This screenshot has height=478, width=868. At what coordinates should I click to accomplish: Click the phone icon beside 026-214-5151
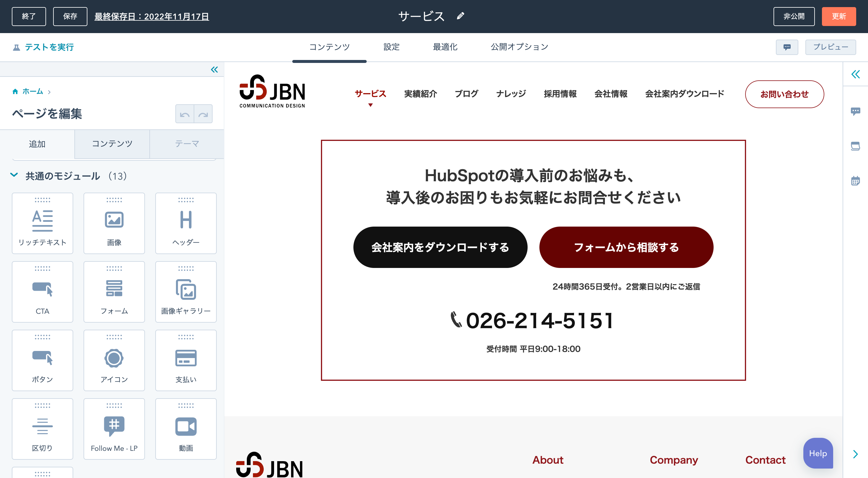pos(456,320)
